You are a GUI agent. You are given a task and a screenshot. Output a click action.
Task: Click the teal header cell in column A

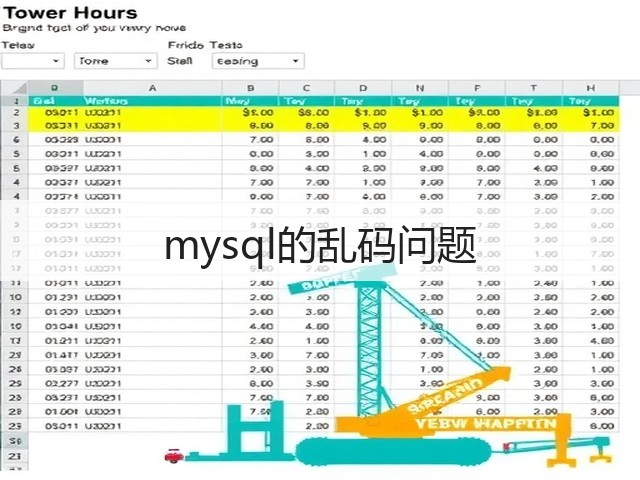click(153, 101)
